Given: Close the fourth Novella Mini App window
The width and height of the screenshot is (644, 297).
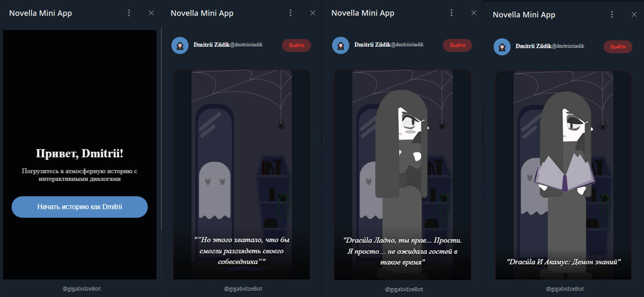Looking at the screenshot, I should [x=634, y=14].
